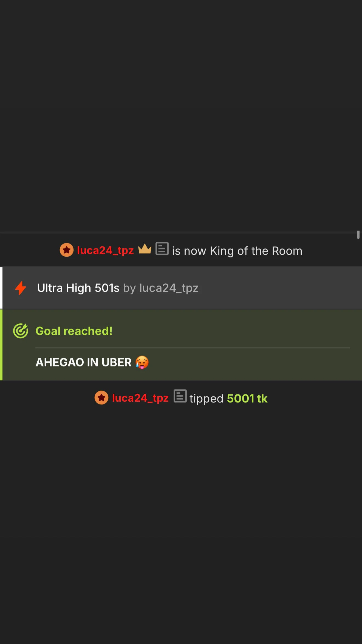Click the star badge in the tip message
Screen dimensions: 362x644
[101, 398]
